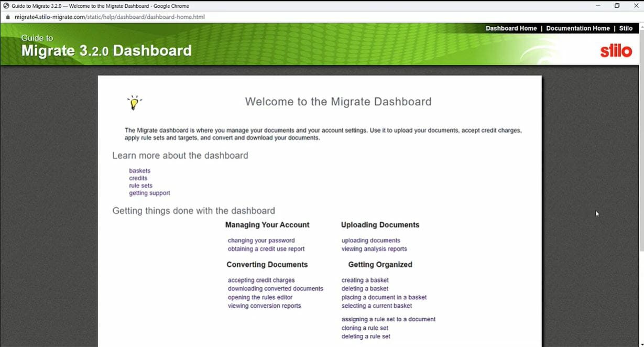Click the padlock site info icon
The image size is (644, 347).
point(7,17)
